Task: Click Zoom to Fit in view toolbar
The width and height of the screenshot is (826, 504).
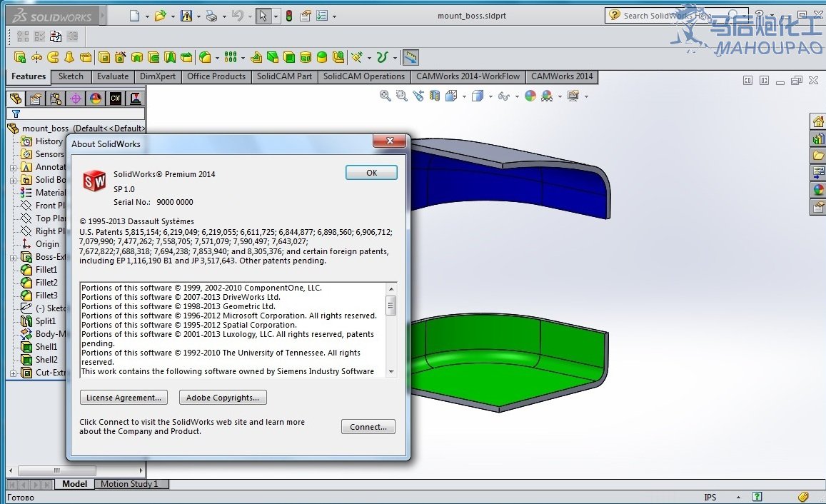Action: point(386,96)
